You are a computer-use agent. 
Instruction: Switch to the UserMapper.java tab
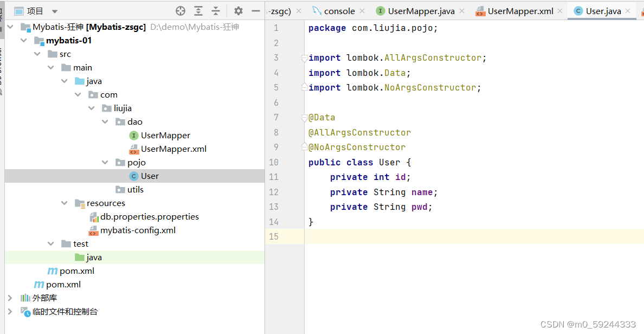click(x=421, y=11)
